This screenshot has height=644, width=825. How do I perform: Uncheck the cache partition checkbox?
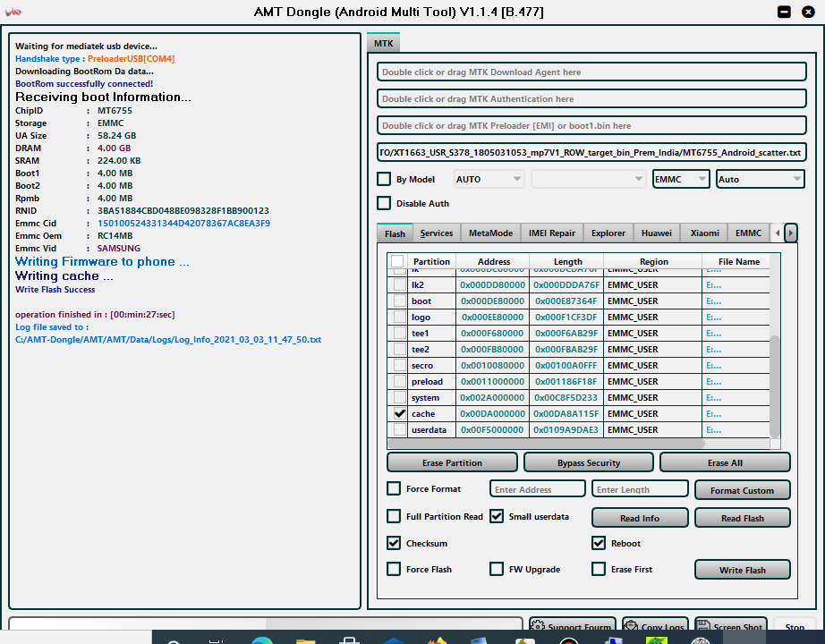pyautogui.click(x=398, y=414)
